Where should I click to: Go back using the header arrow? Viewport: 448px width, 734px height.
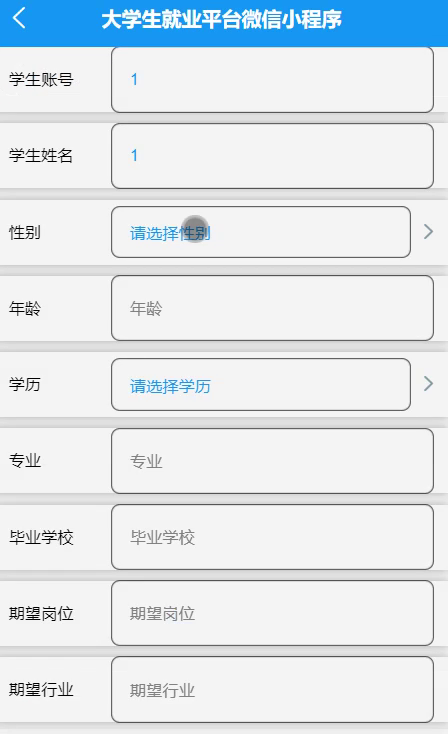(x=19, y=19)
